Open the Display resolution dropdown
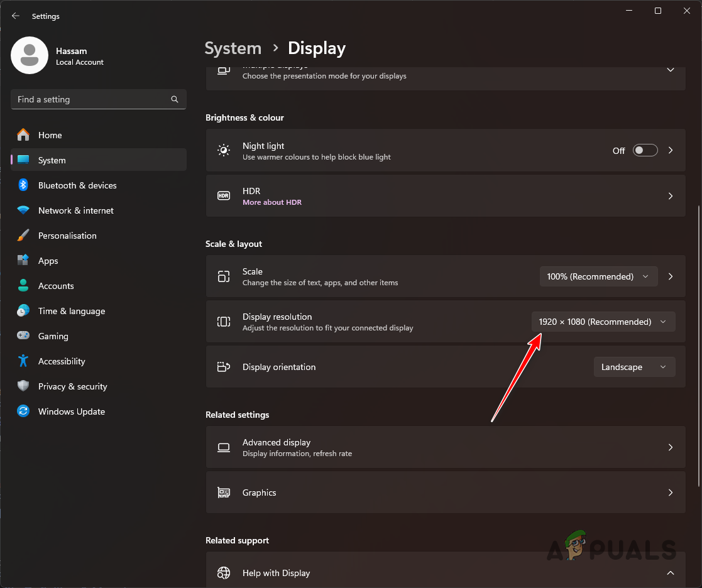Image resolution: width=702 pixels, height=588 pixels. (x=603, y=322)
